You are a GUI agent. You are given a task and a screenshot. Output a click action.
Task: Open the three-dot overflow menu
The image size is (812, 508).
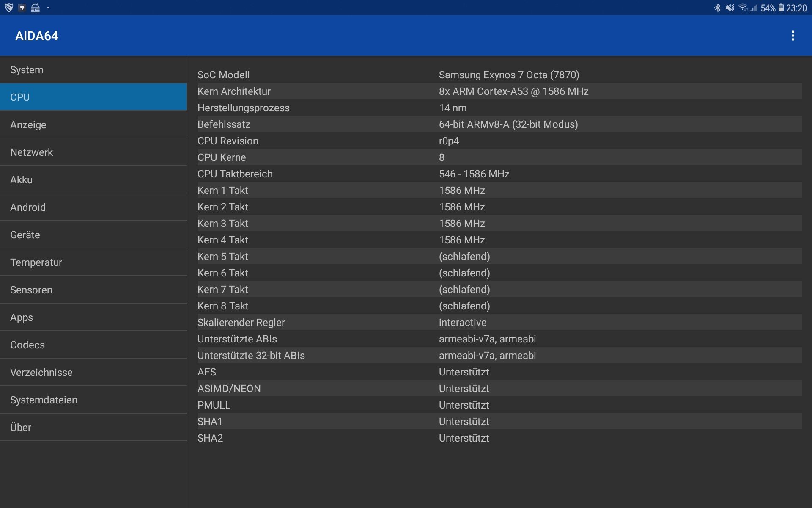pyautogui.click(x=793, y=36)
